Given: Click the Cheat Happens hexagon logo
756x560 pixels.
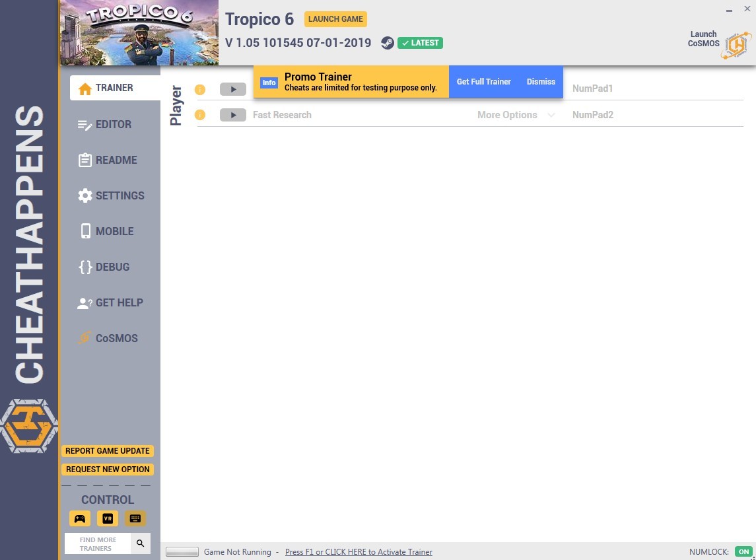Looking at the screenshot, I should (29, 426).
